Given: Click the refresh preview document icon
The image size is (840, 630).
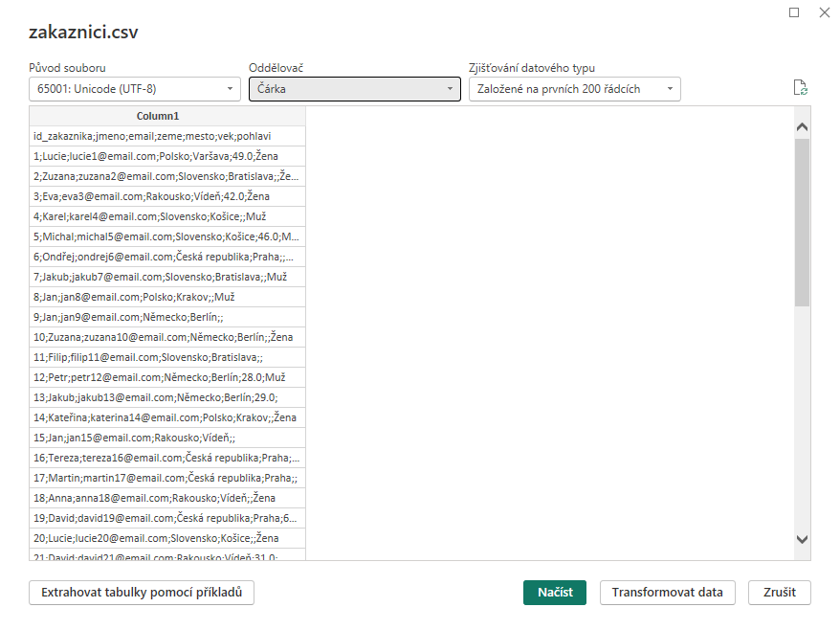Looking at the screenshot, I should point(801,88).
